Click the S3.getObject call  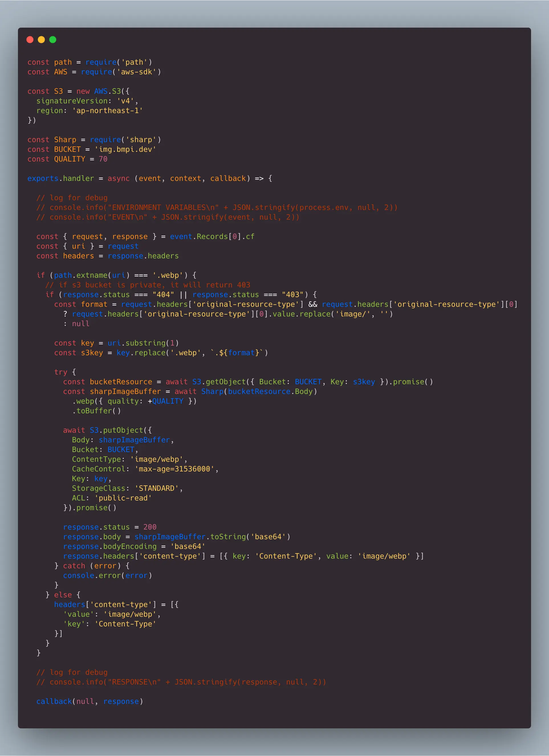218,382
